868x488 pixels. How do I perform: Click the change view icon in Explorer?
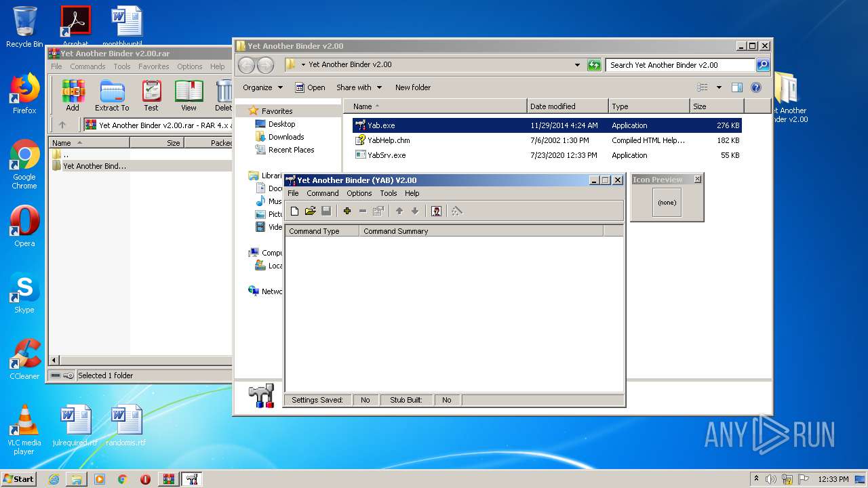click(x=703, y=87)
